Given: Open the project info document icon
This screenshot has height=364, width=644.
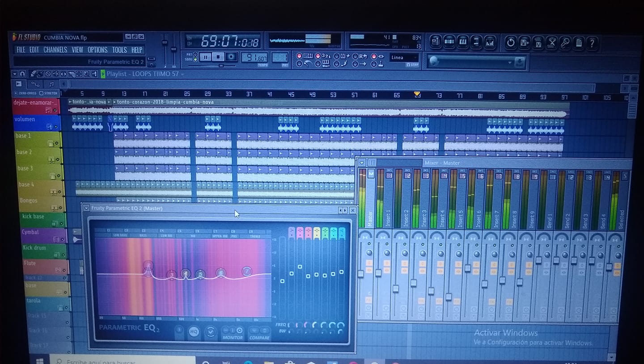Looking at the screenshot, I should pyautogui.click(x=579, y=42).
